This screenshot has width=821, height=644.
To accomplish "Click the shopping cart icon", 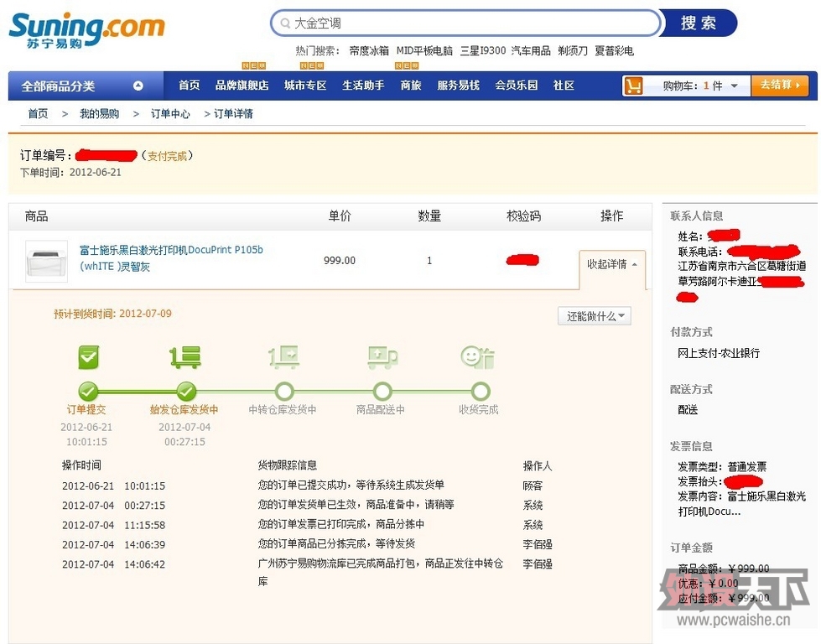I will [633, 86].
